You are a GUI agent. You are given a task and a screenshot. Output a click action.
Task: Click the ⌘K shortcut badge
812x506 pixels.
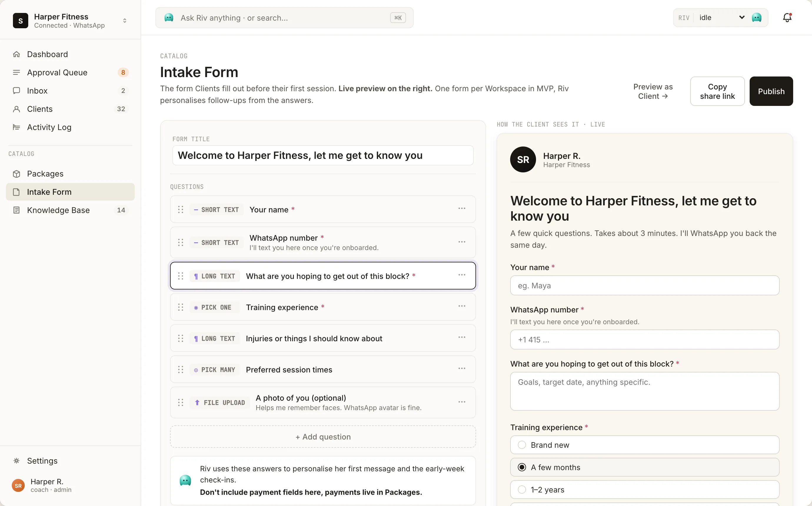click(x=398, y=18)
